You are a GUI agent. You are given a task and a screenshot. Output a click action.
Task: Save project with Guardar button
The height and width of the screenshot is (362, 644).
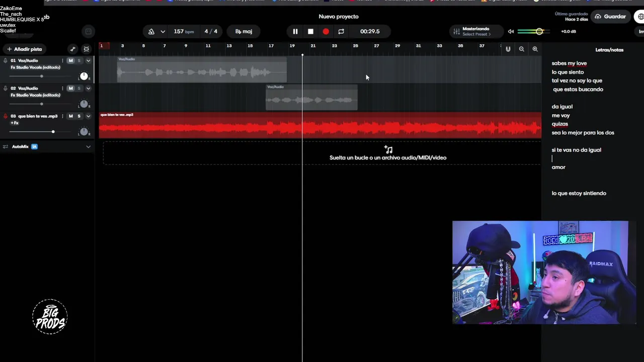(610, 17)
